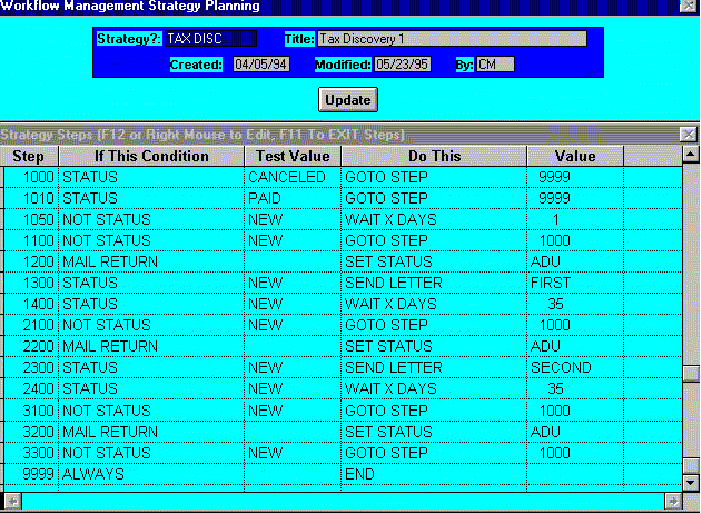Click the vertical scrollbar thumb

(689, 375)
